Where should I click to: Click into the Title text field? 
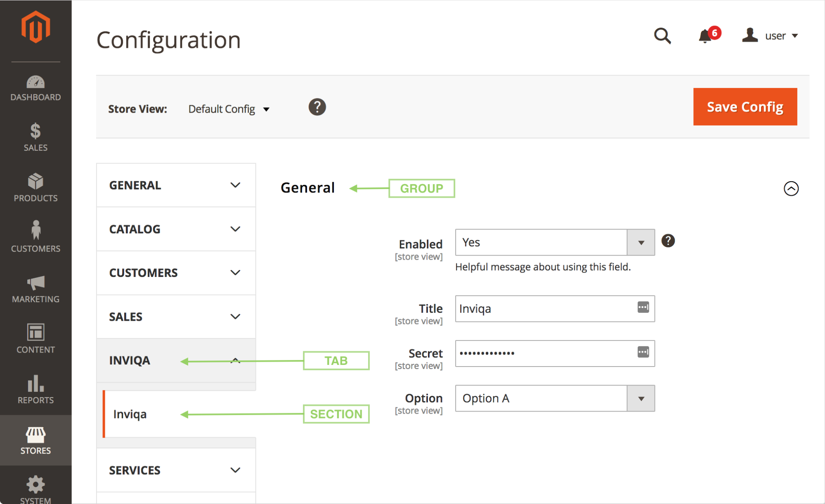tap(555, 309)
